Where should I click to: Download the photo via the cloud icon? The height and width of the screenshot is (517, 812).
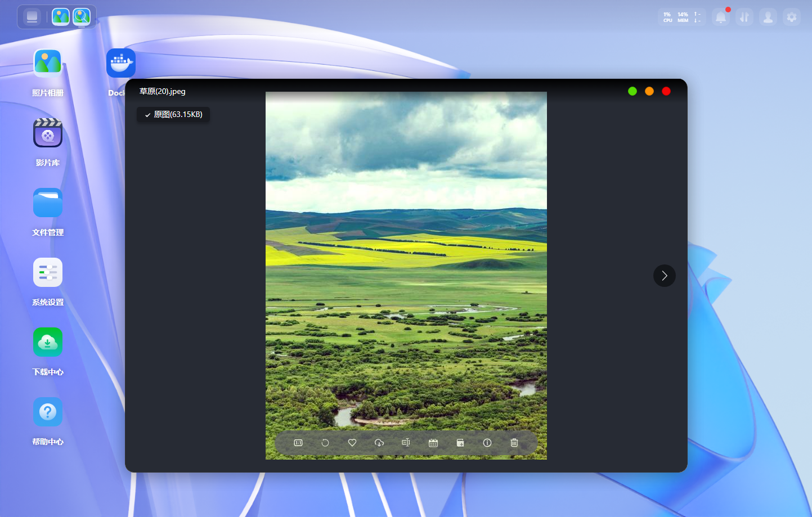pyautogui.click(x=379, y=443)
